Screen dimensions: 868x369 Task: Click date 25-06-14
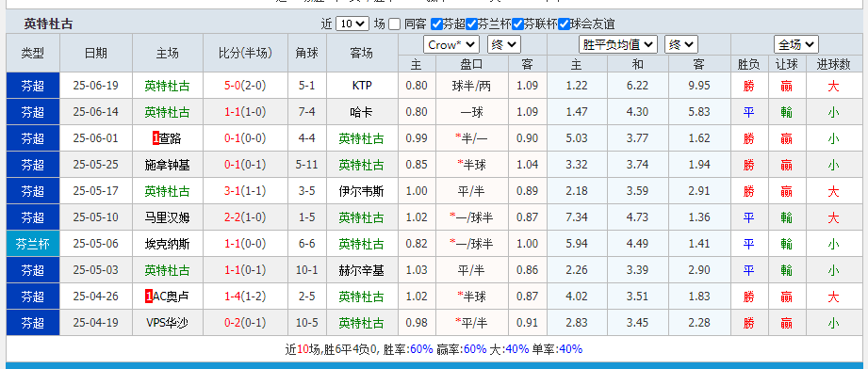click(96, 112)
